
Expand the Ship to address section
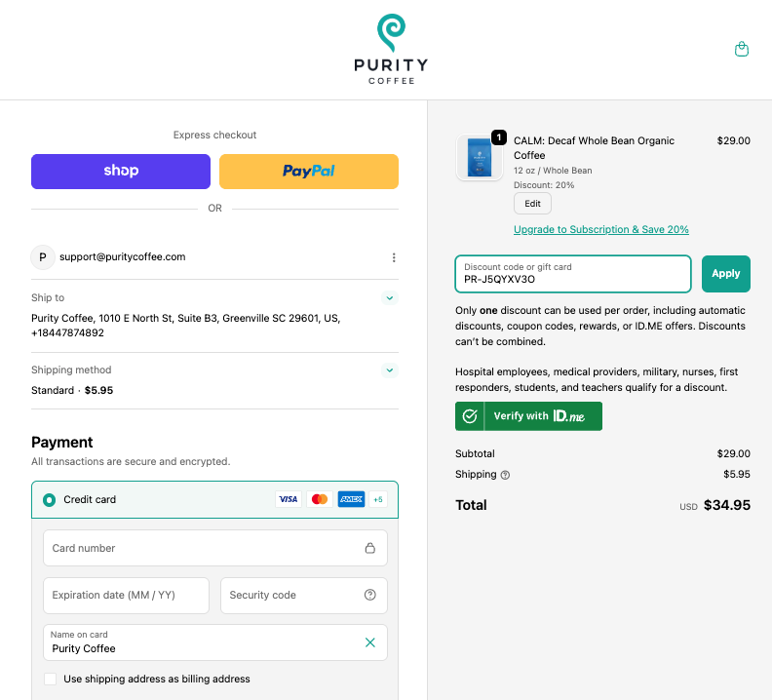[390, 298]
